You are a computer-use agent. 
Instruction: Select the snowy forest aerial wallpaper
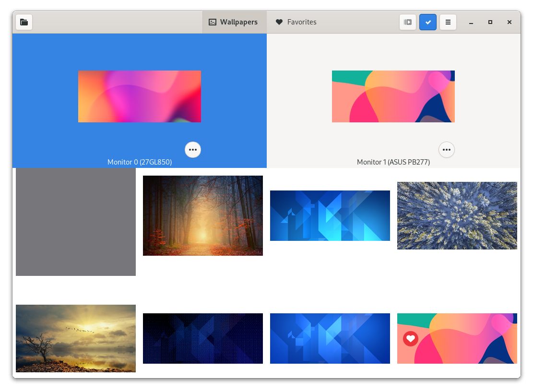point(457,215)
